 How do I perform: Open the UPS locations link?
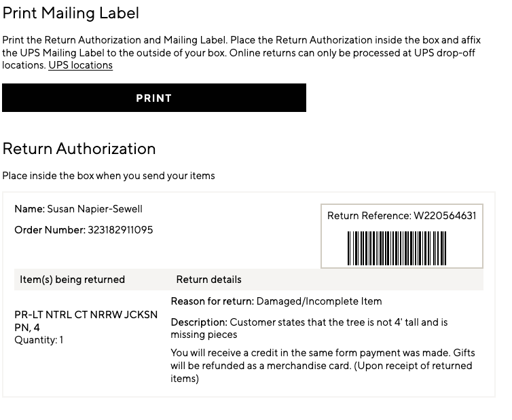tap(80, 65)
